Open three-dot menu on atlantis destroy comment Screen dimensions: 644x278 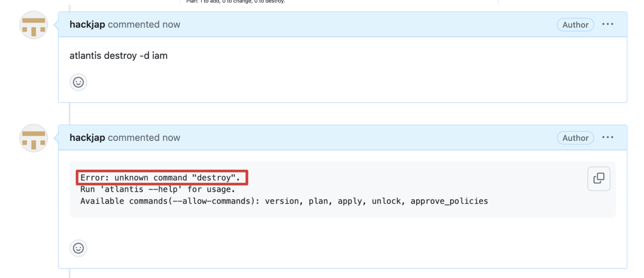pyautogui.click(x=608, y=24)
